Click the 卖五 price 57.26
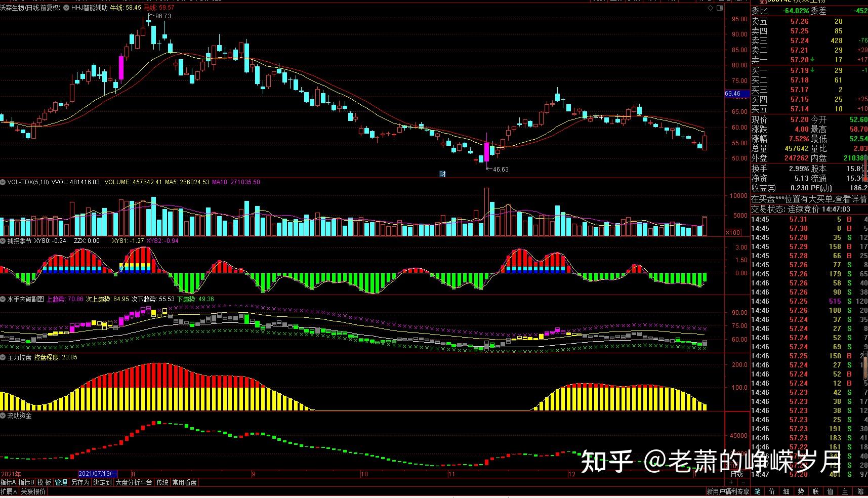 point(800,21)
